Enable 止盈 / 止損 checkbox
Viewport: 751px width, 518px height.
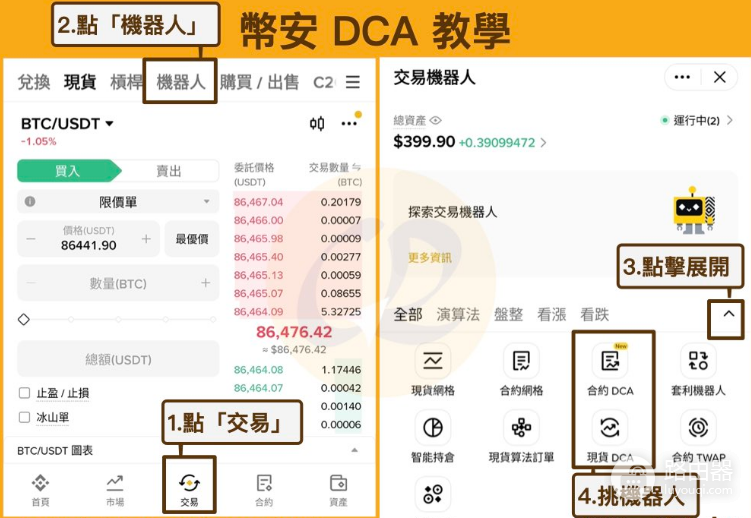pos(24,393)
